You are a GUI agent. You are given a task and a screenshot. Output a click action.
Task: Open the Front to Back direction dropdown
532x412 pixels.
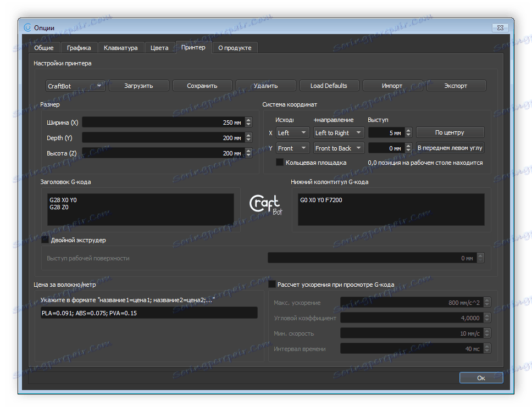point(339,148)
